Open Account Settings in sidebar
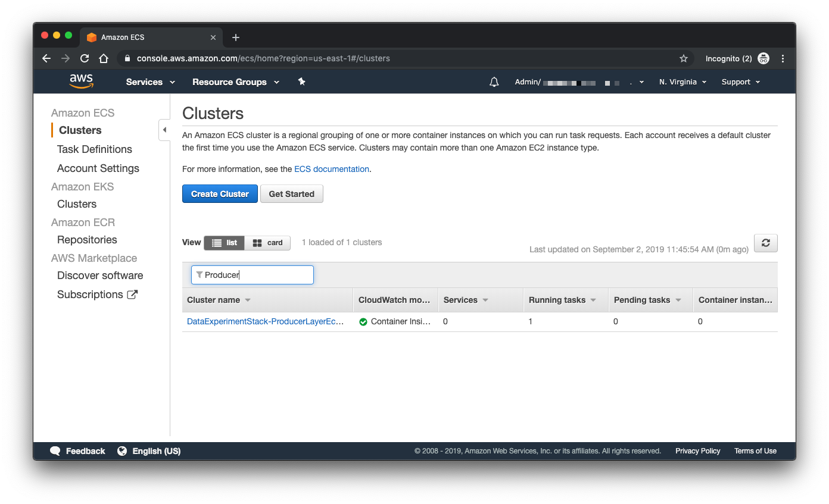This screenshot has width=829, height=504. 98,168
